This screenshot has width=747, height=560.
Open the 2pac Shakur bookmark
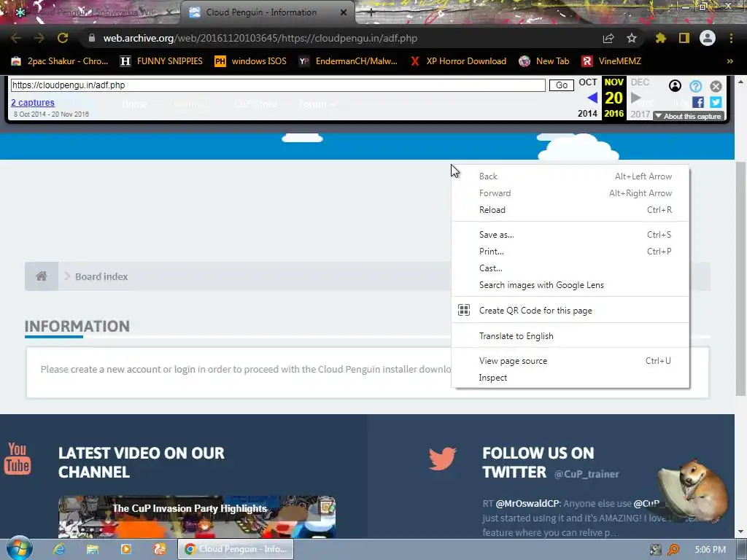(60, 61)
